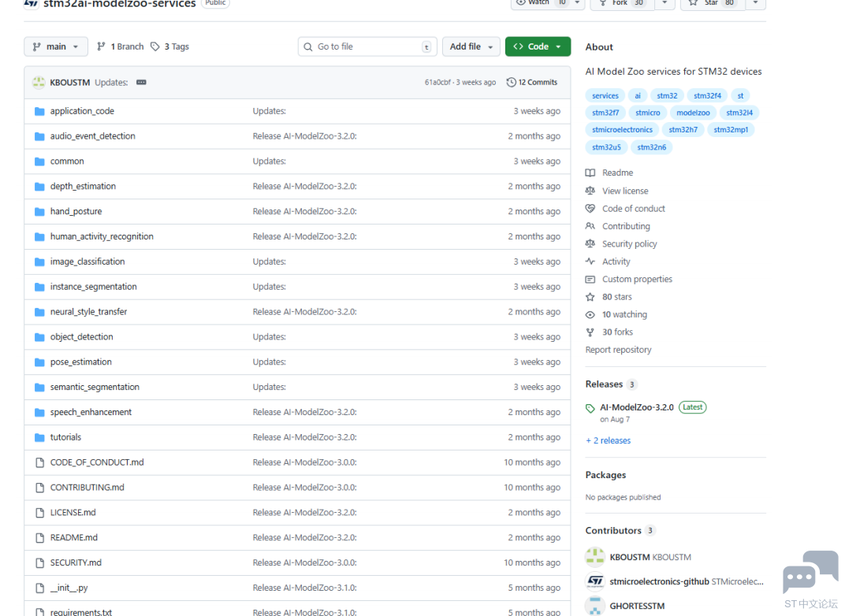The width and height of the screenshot is (845, 616).
Task: Open the main branch dropdown
Action: click(x=55, y=46)
